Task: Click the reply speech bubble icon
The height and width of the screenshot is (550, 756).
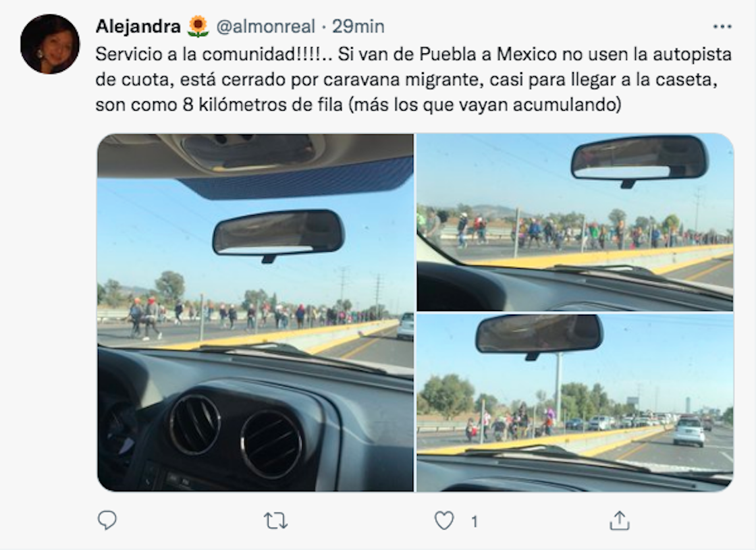Action: (107, 520)
